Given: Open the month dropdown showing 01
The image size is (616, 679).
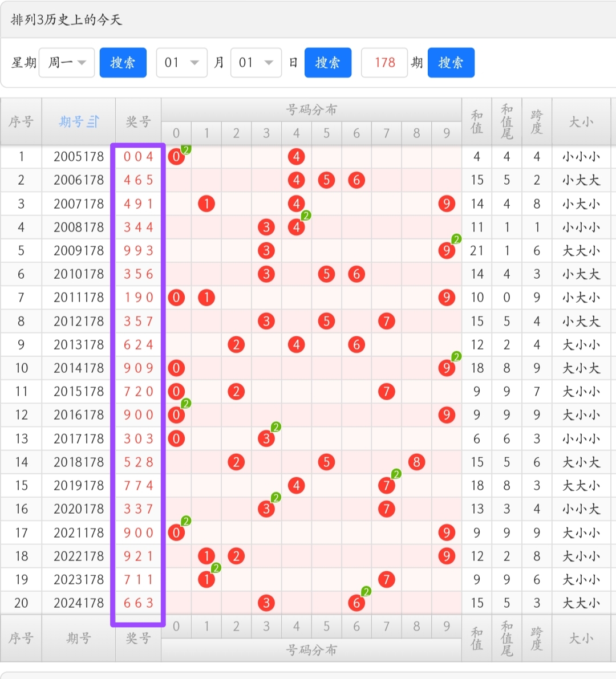Looking at the screenshot, I should point(181,63).
